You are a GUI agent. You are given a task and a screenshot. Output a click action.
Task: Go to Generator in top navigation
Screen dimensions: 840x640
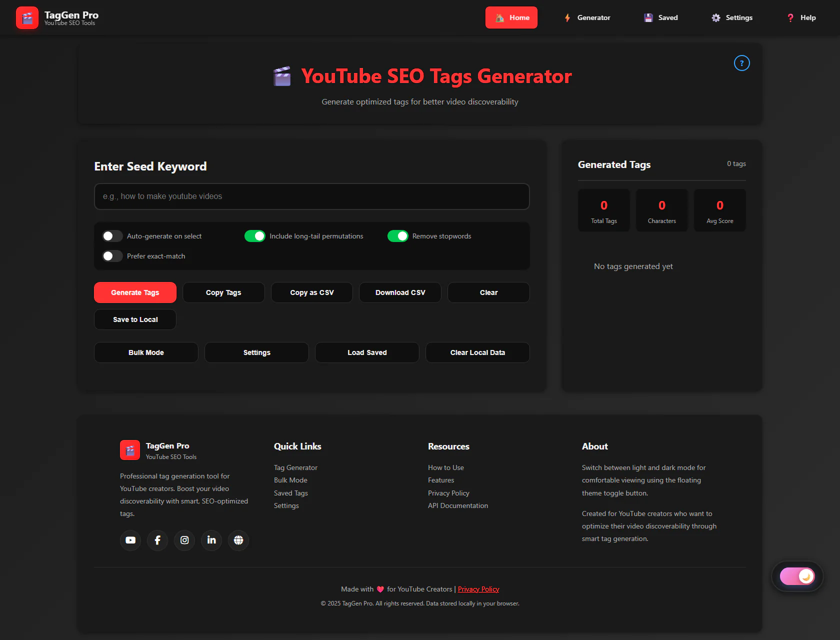(x=587, y=17)
